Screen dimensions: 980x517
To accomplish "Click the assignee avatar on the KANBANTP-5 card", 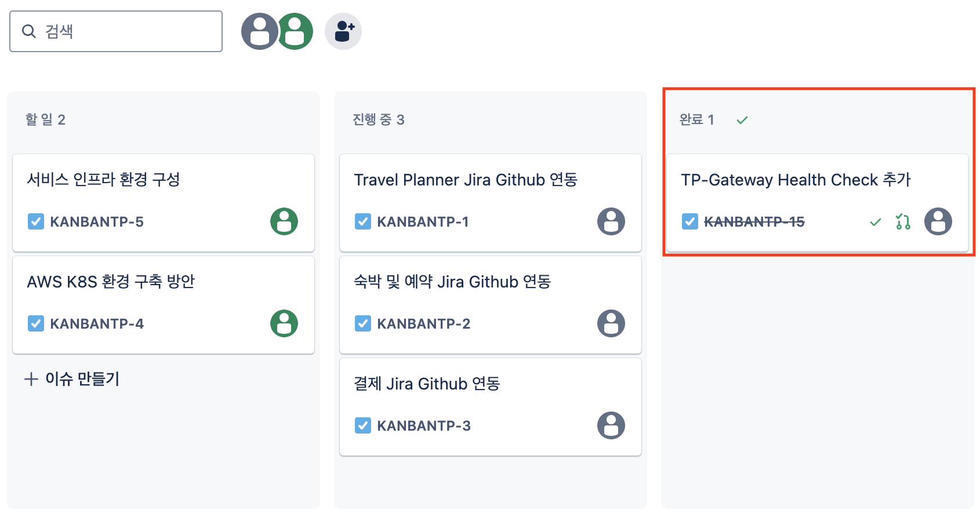I will click(284, 221).
